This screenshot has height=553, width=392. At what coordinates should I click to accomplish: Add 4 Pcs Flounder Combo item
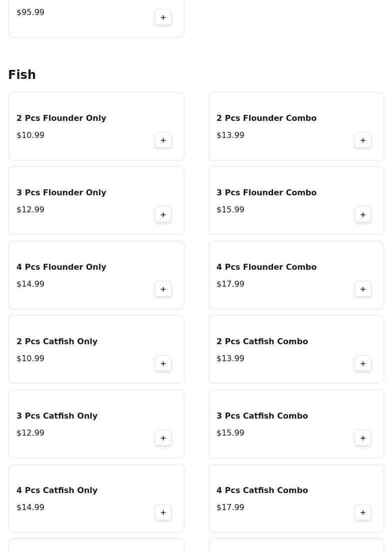[x=363, y=289]
